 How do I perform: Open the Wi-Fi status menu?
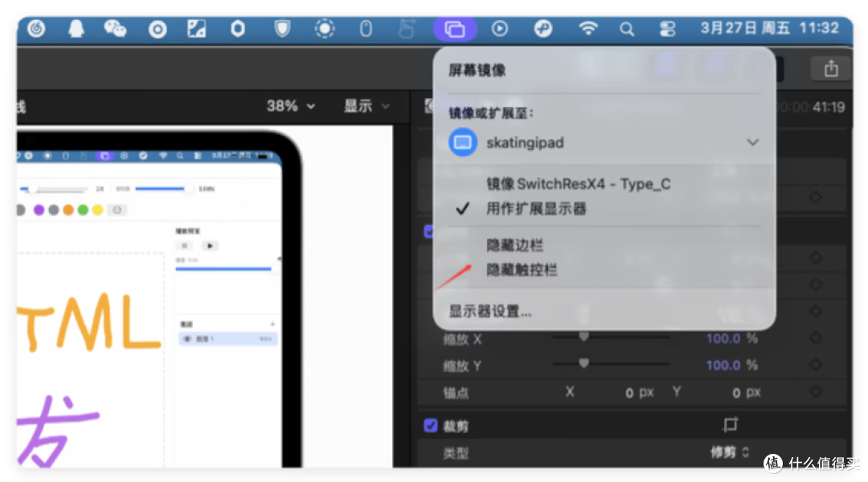[x=588, y=28]
